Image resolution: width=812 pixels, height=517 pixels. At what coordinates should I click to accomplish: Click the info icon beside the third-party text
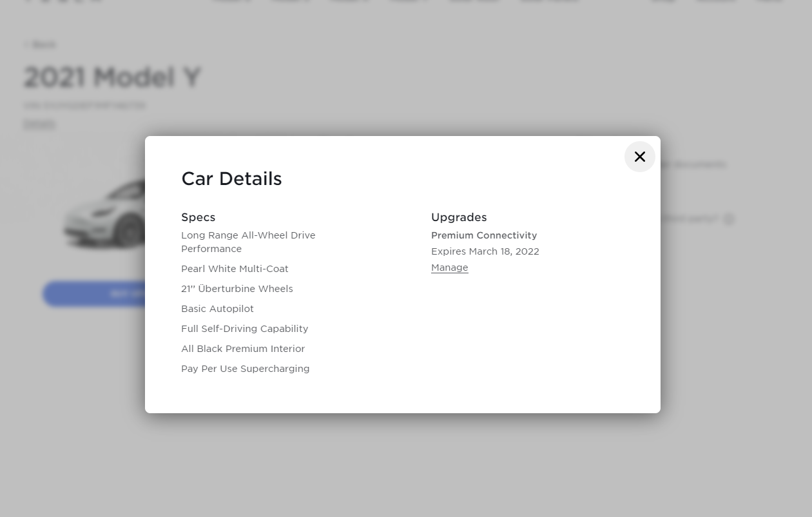pyautogui.click(x=729, y=219)
